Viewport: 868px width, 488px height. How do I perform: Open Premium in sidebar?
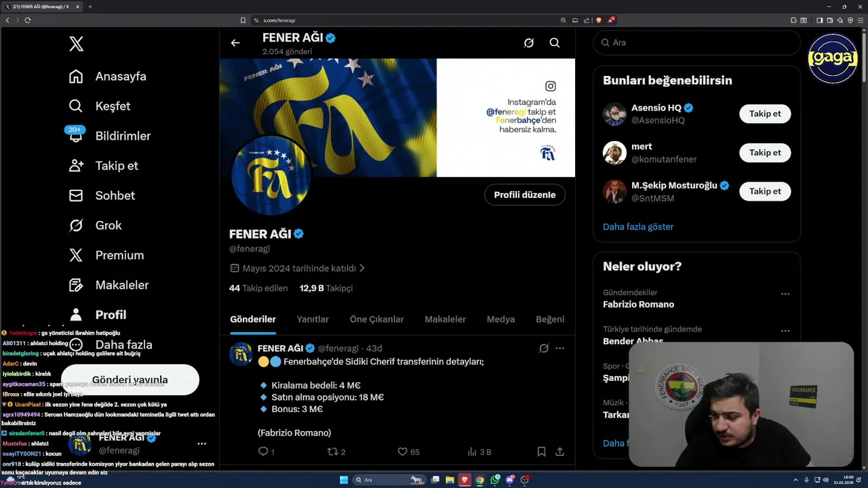(106, 256)
